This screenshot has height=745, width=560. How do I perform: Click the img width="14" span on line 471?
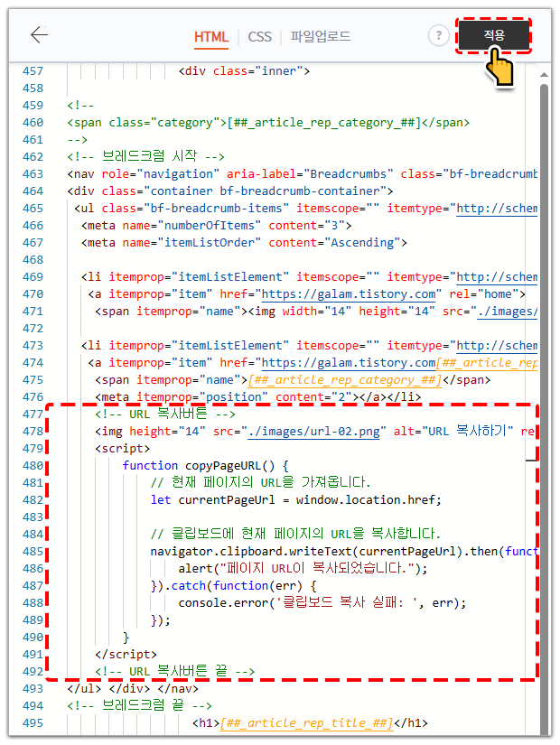tap(316, 312)
